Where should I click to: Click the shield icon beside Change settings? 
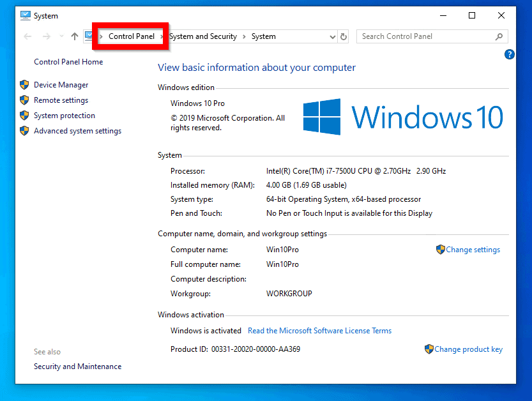[441, 250]
